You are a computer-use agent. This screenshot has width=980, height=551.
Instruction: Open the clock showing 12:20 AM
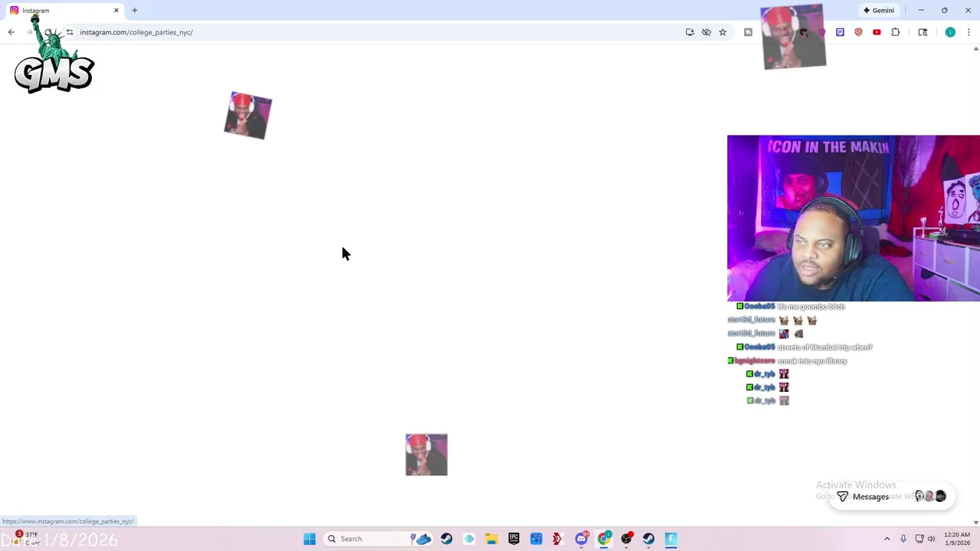[957, 539]
